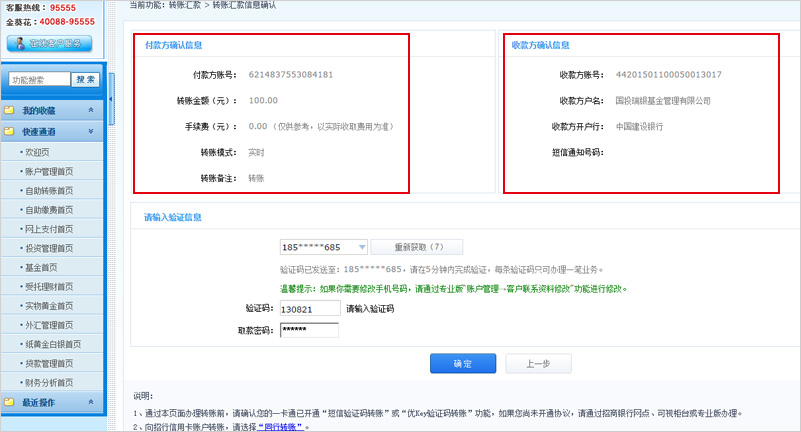Open the phone number dropdown

(x=361, y=247)
